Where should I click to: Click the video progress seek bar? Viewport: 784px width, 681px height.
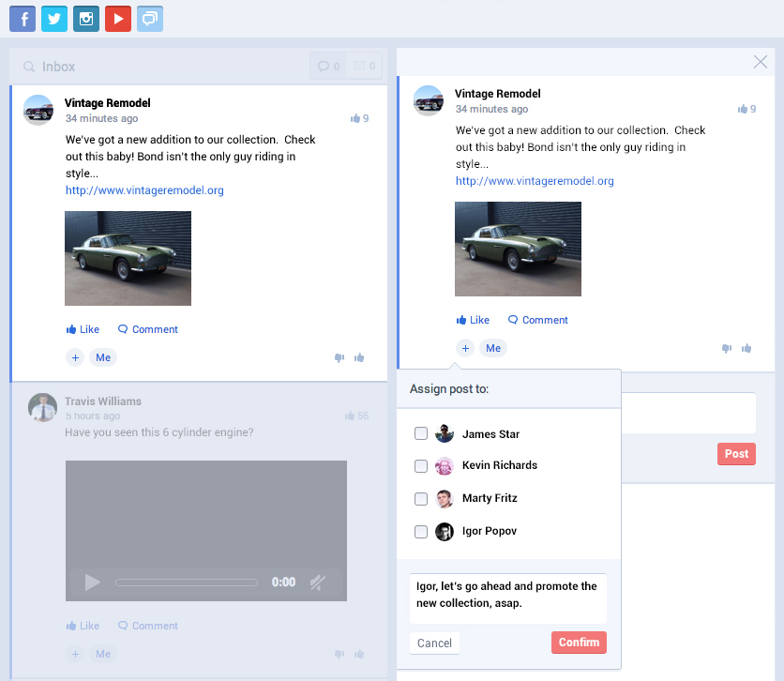click(187, 582)
